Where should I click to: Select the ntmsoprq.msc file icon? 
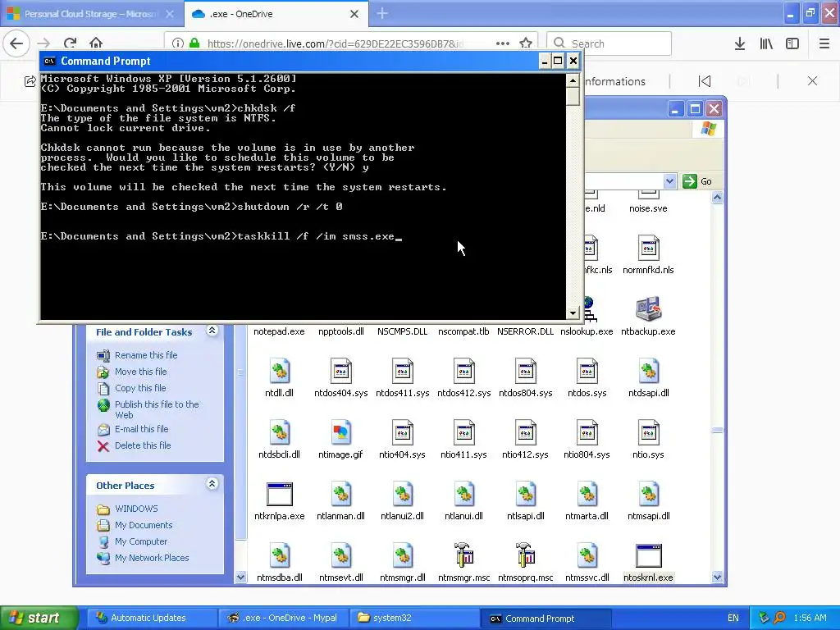tap(526, 555)
